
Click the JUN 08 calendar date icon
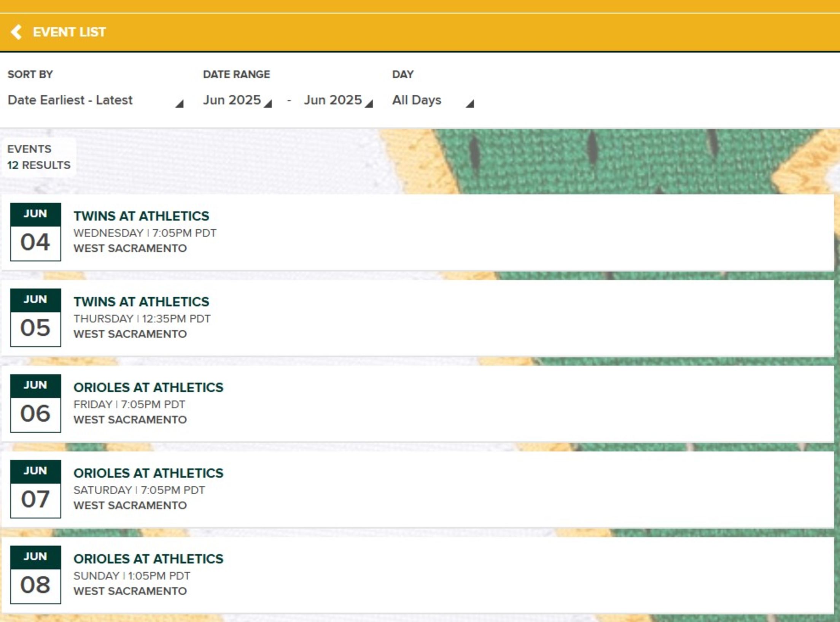(x=35, y=575)
